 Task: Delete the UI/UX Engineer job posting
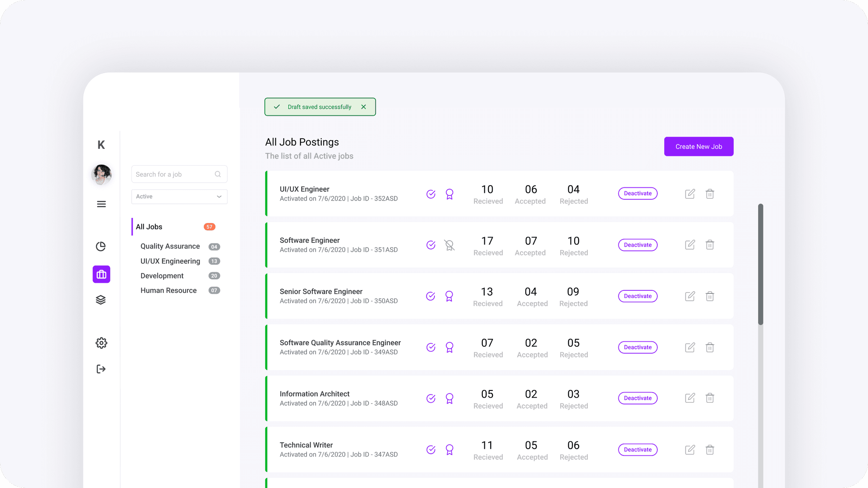point(710,194)
